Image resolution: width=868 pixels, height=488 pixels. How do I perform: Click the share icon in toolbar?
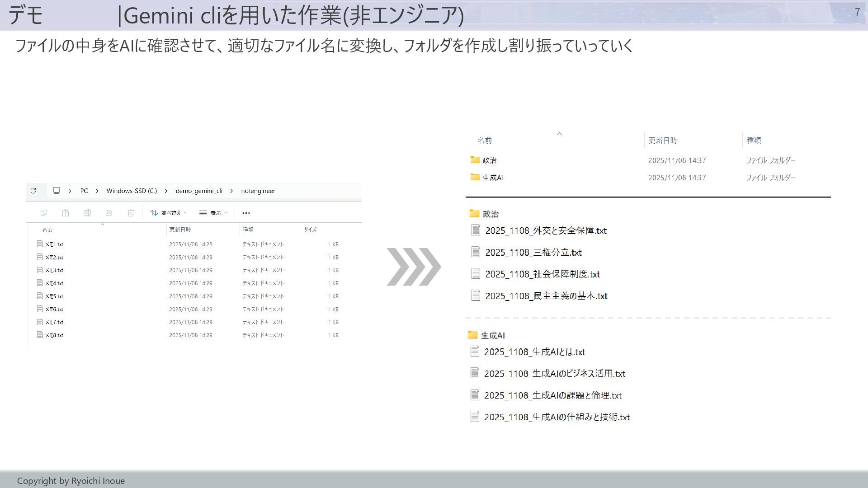109,213
